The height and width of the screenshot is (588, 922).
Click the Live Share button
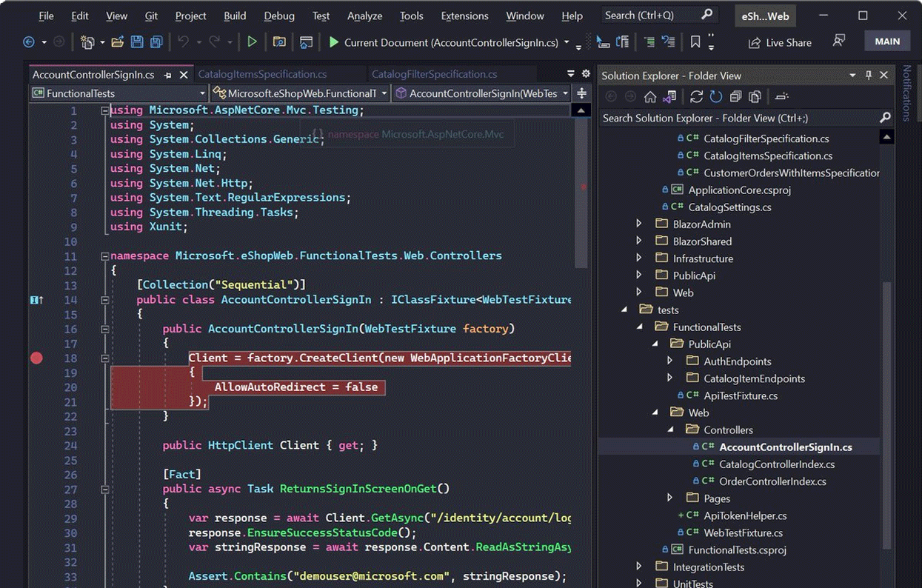click(x=780, y=42)
